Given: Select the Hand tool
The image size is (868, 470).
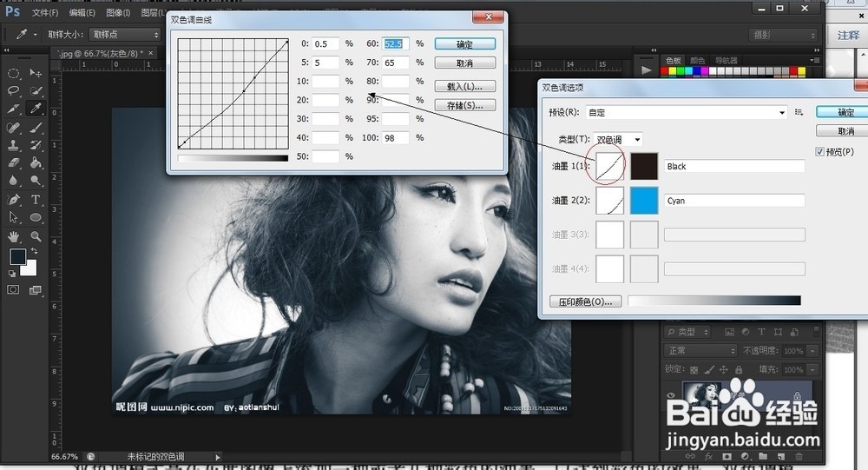Looking at the screenshot, I should [13, 236].
